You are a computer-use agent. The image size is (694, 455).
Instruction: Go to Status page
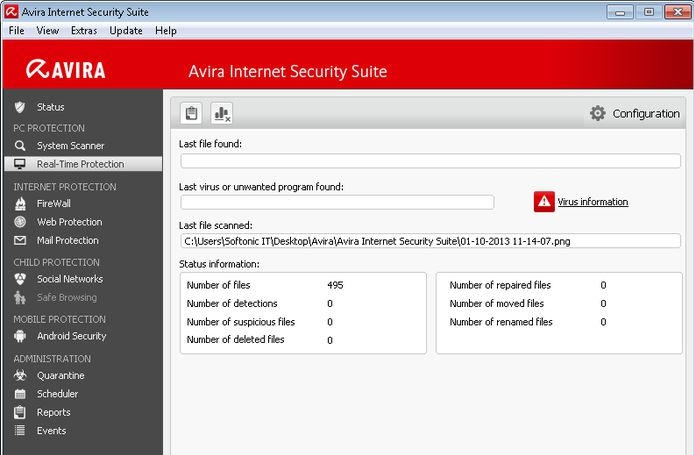point(50,107)
